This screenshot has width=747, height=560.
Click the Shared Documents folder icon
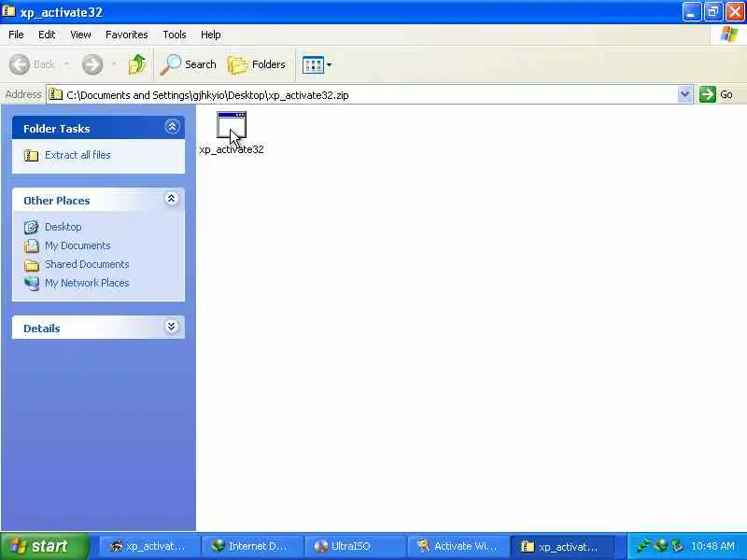point(32,265)
